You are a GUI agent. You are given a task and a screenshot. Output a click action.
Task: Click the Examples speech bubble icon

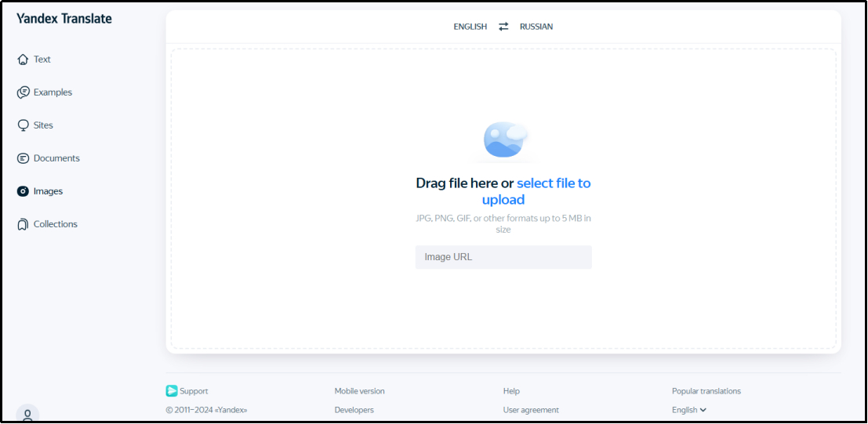(23, 92)
